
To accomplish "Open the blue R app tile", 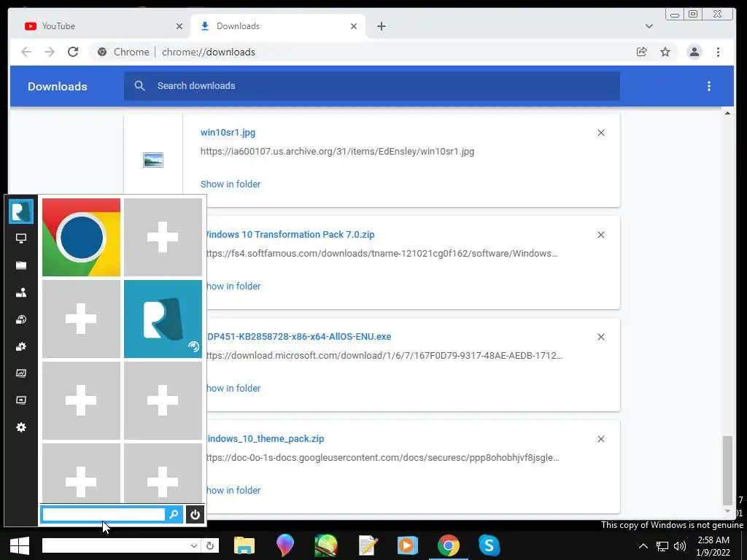I will click(163, 319).
